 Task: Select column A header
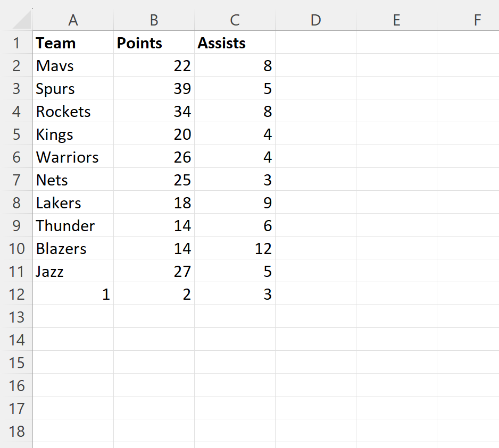point(73,20)
